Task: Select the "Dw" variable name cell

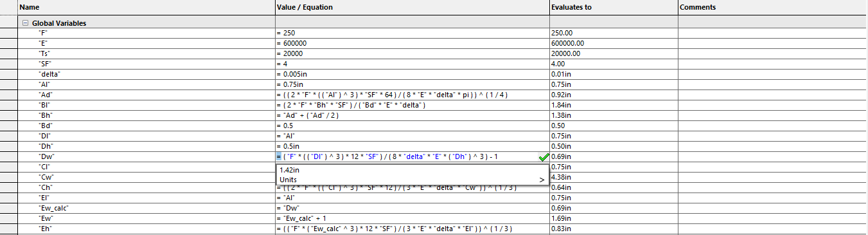Action: [146, 156]
